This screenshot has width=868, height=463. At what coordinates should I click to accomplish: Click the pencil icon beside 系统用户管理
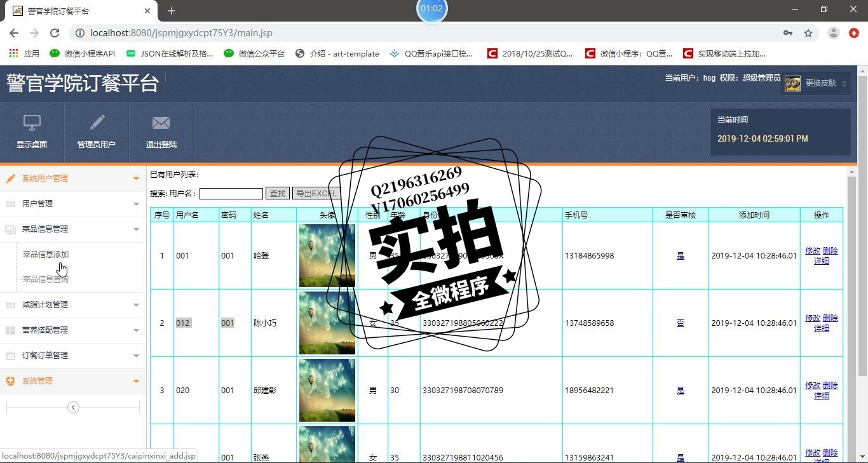(x=11, y=178)
